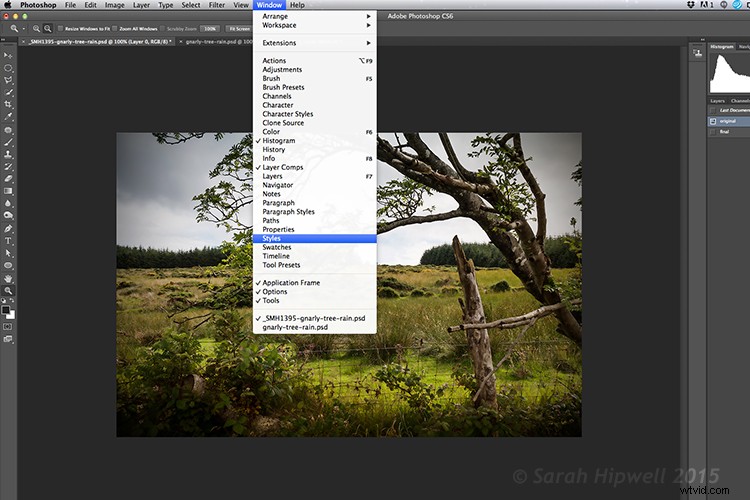Switch to the Channels panel tab
Screen dimensions: 750x500
pyautogui.click(x=740, y=101)
